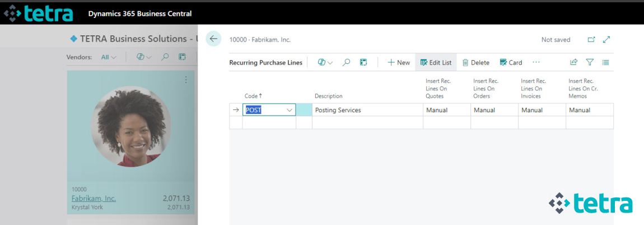
Task: Click the Not saved status indicator
Action: coord(556,40)
